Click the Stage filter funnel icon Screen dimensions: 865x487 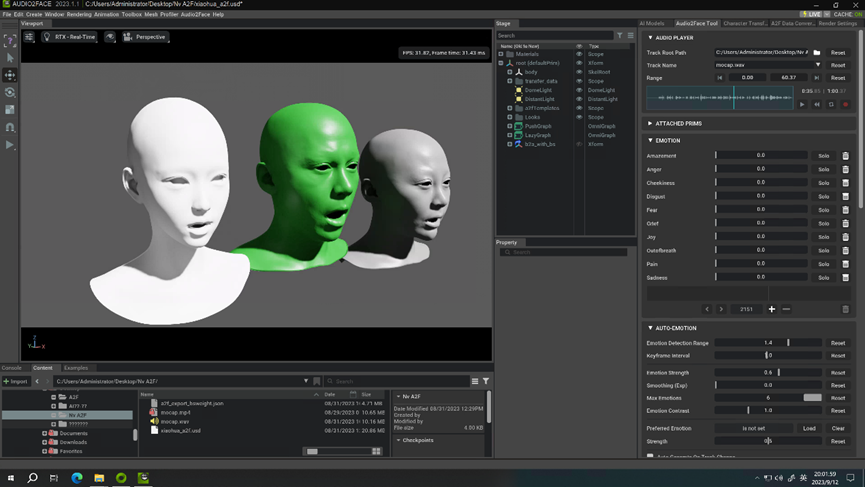point(620,36)
